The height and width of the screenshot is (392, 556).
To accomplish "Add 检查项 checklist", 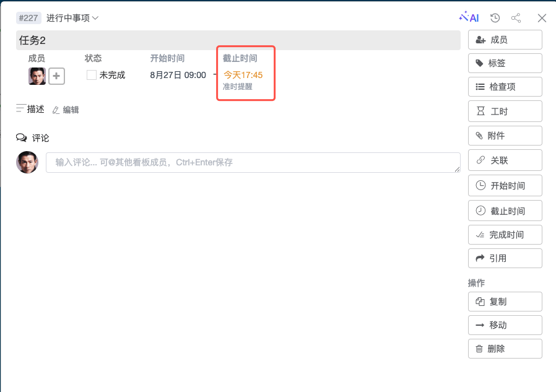I will (505, 87).
